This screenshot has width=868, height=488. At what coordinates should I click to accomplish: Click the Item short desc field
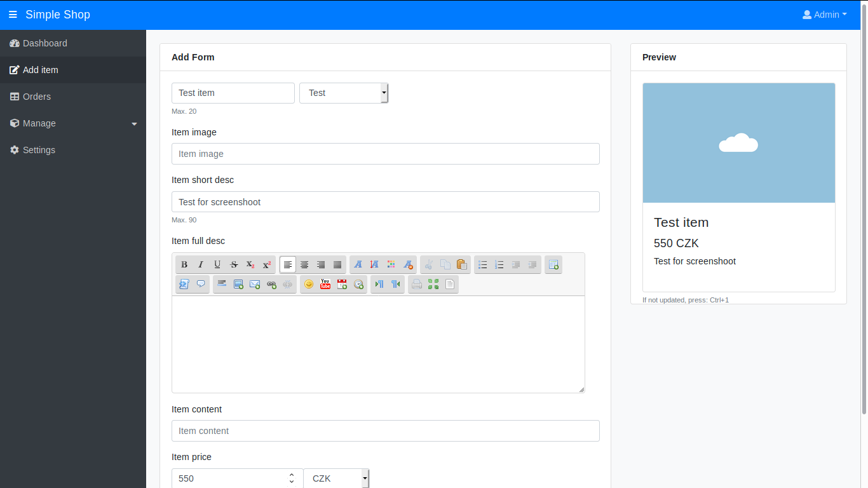coord(386,202)
